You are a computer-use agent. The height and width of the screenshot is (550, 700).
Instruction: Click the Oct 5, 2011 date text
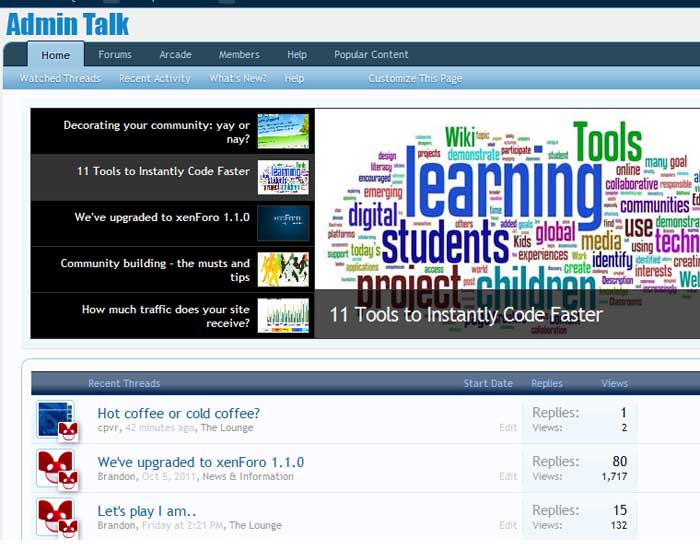[x=169, y=476]
